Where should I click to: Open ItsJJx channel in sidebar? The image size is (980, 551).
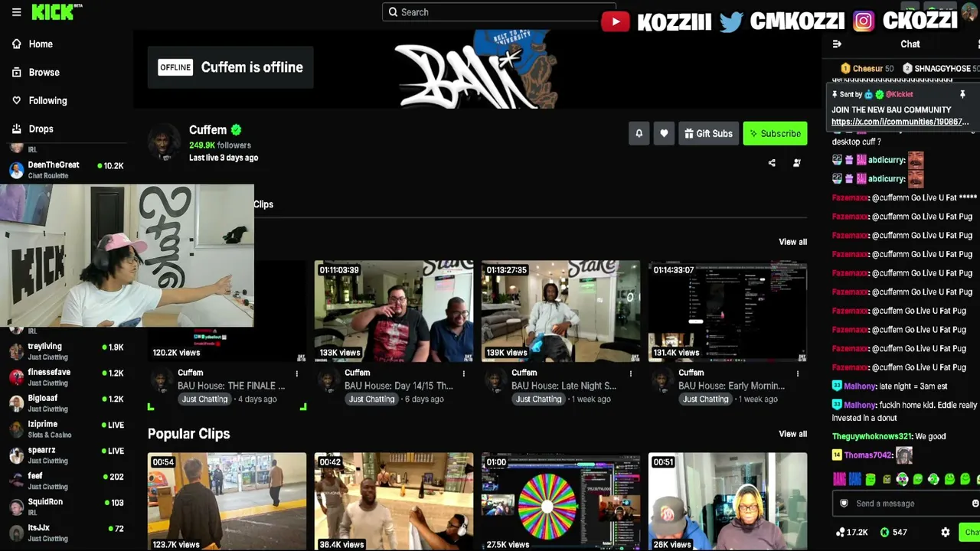66,533
